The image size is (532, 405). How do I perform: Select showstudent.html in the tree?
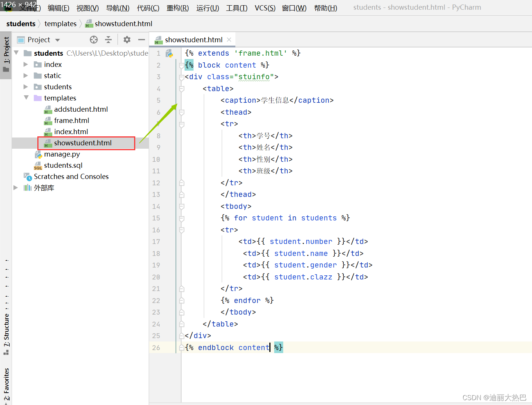(83, 143)
